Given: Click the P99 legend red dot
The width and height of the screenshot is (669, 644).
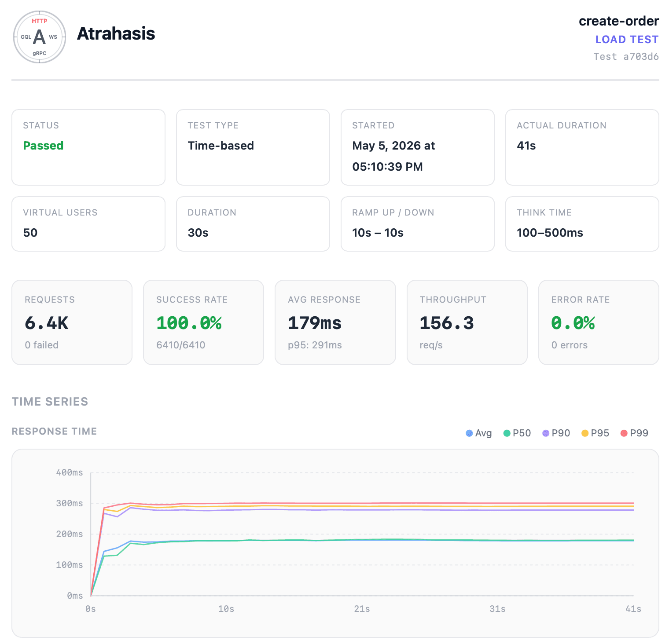Looking at the screenshot, I should 624,433.
